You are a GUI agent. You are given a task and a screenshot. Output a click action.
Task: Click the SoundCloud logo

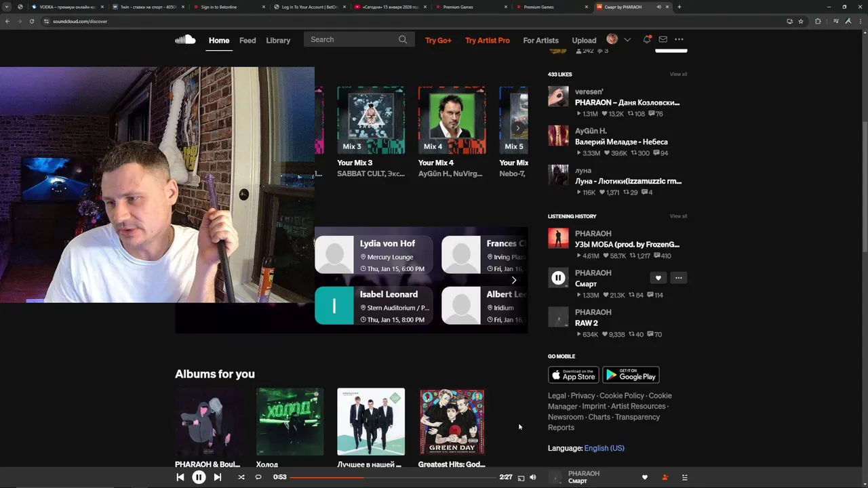click(185, 40)
